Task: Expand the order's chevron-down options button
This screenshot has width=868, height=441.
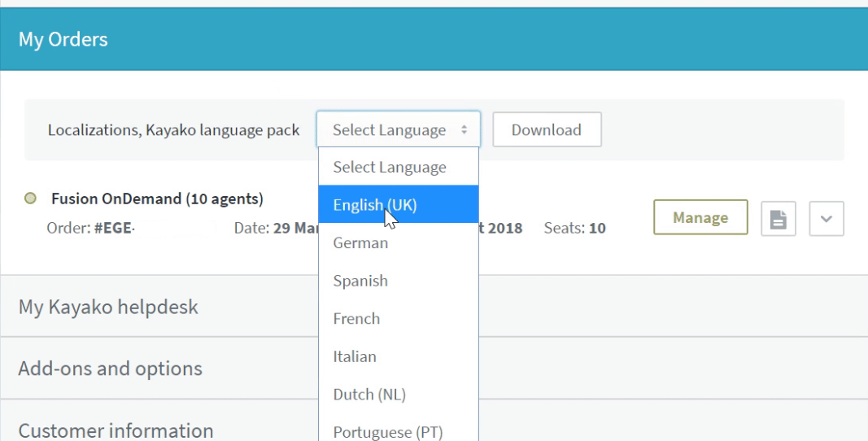Action: 826,219
